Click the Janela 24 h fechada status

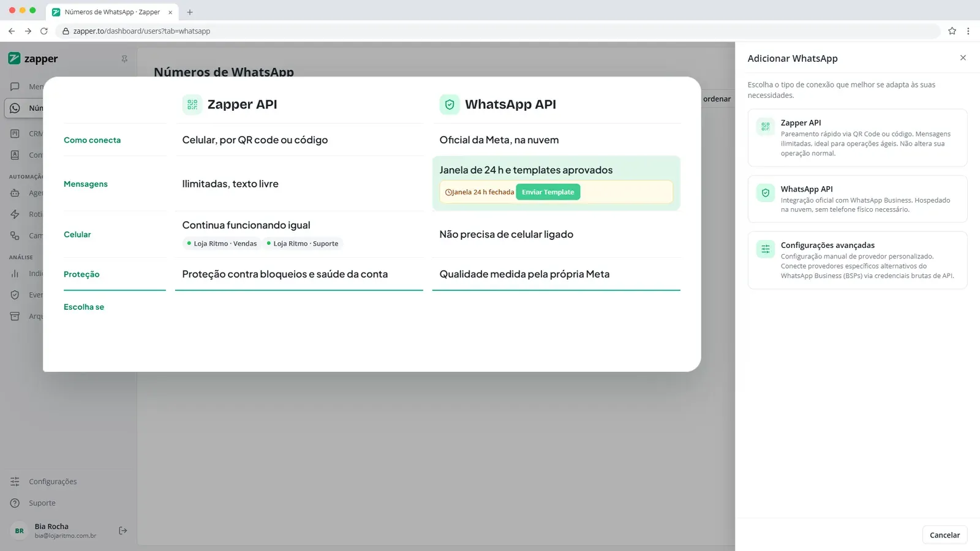point(480,192)
